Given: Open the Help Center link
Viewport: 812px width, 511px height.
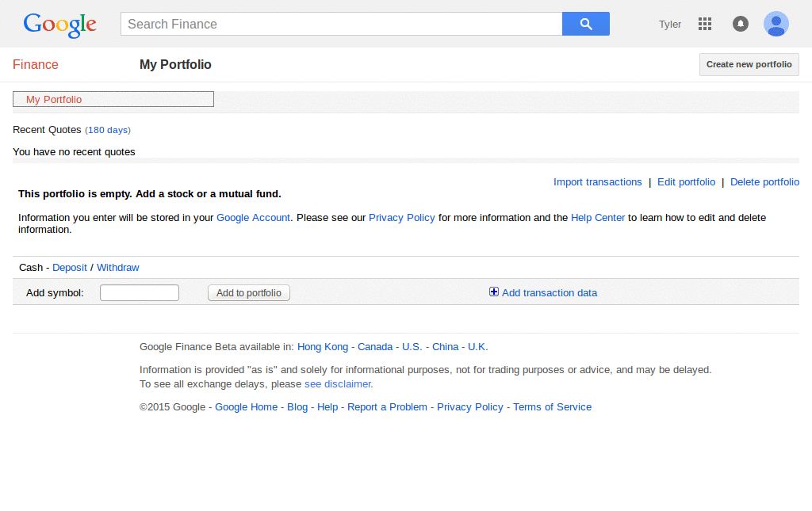Looking at the screenshot, I should [x=598, y=218].
